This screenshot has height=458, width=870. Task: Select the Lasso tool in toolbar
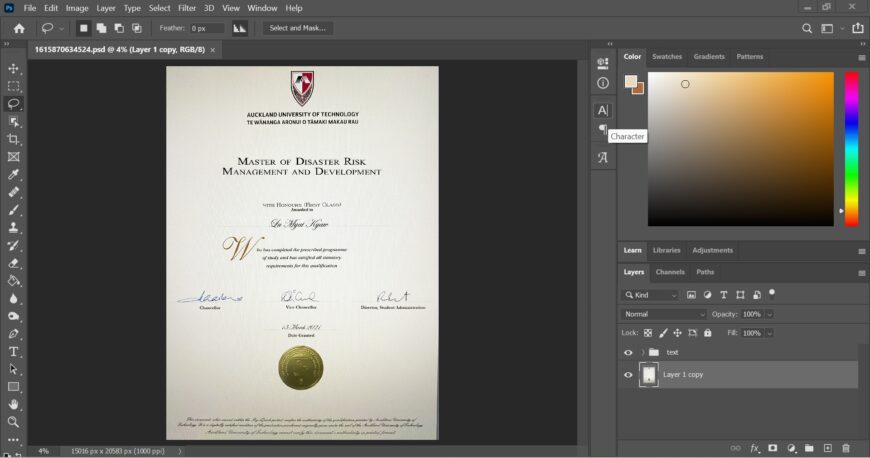click(x=13, y=104)
